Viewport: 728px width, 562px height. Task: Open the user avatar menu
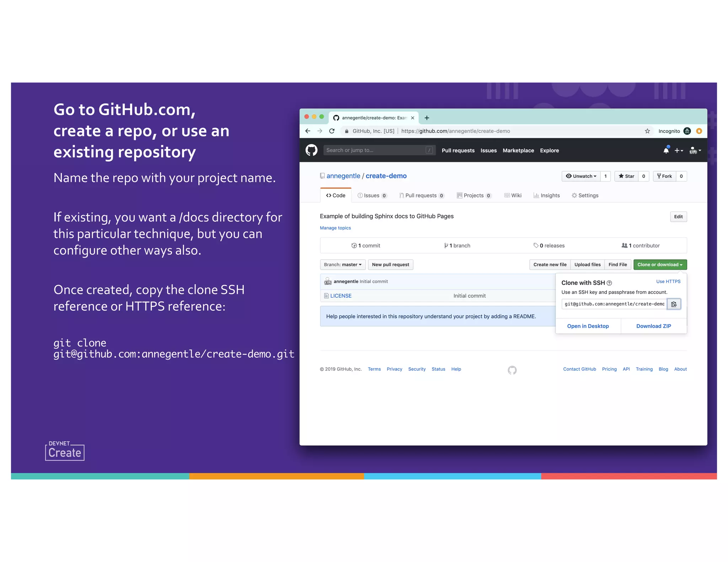tap(695, 151)
